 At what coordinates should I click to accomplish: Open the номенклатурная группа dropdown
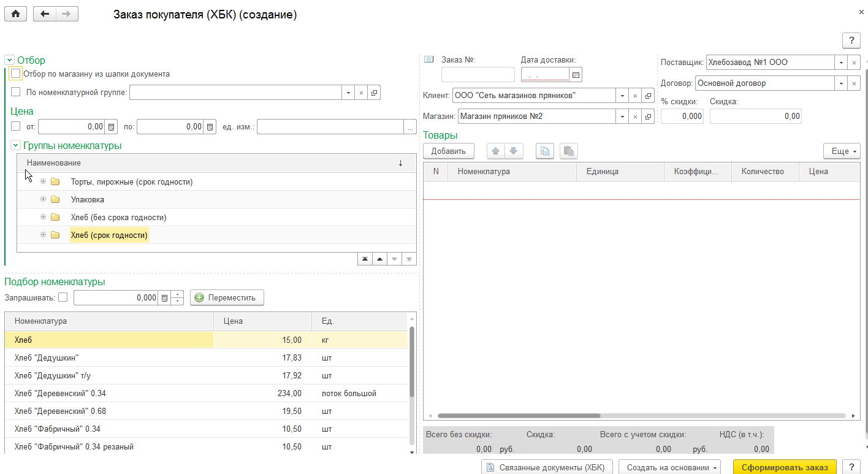tap(348, 93)
